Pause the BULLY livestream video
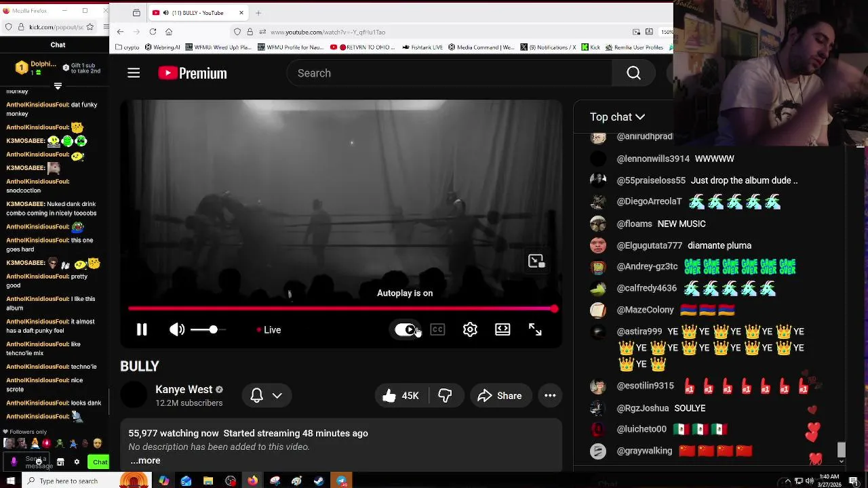868x488 pixels. (x=142, y=330)
